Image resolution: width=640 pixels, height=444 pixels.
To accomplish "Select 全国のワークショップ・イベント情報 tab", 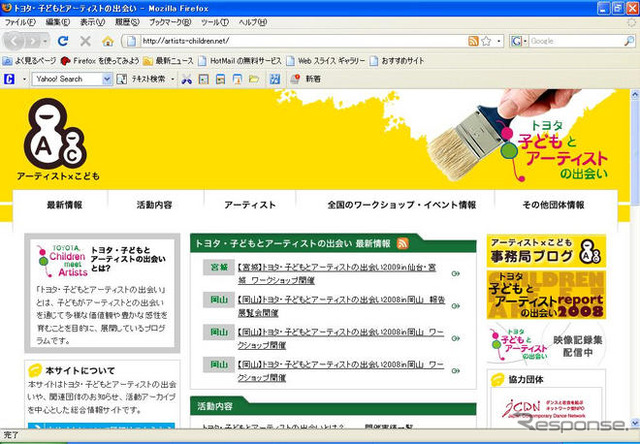I will 402,205.
